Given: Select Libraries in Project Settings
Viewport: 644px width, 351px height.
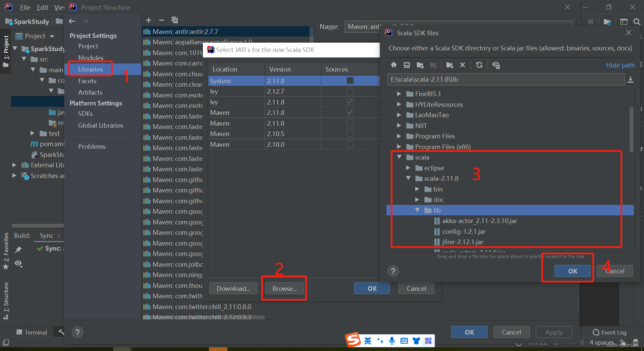Looking at the screenshot, I should pos(91,69).
